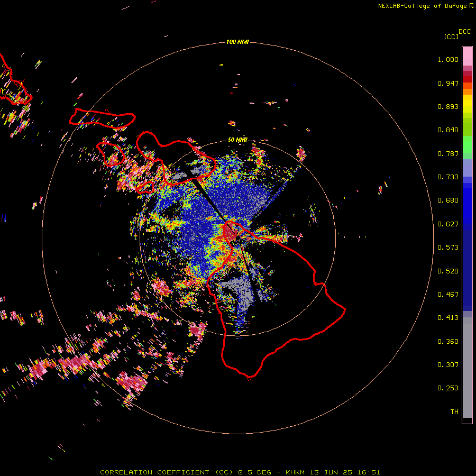Click the 0.253 legend value
The width and height of the screenshot is (476, 476).
coord(448,388)
